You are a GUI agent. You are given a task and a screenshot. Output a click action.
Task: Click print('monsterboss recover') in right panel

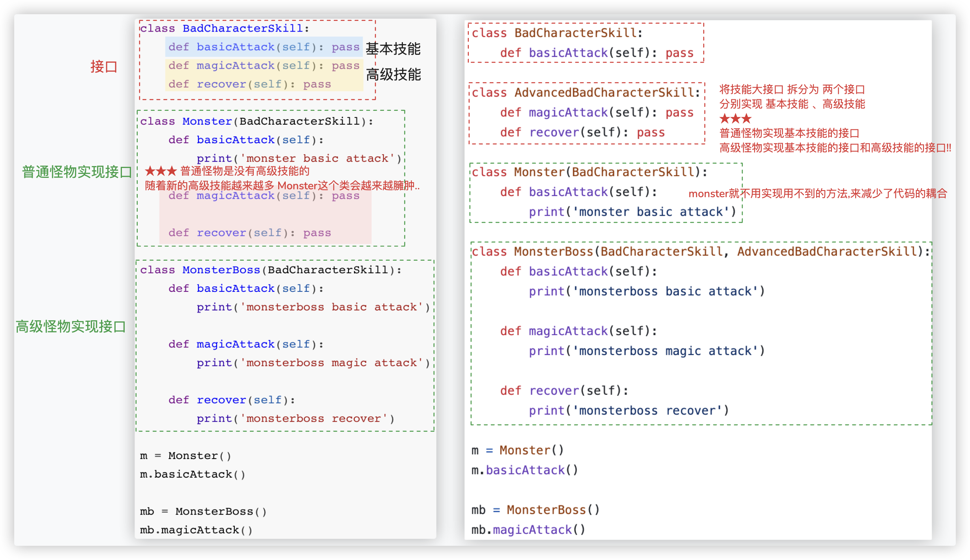629,411
